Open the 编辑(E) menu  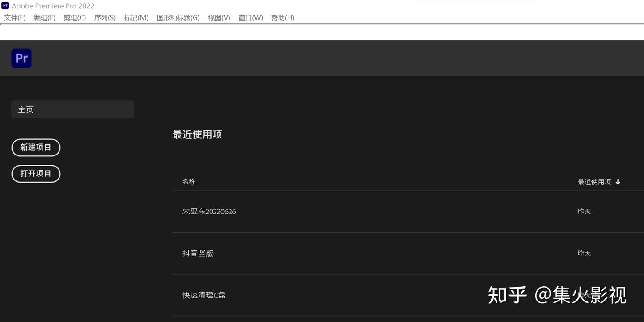coord(44,18)
